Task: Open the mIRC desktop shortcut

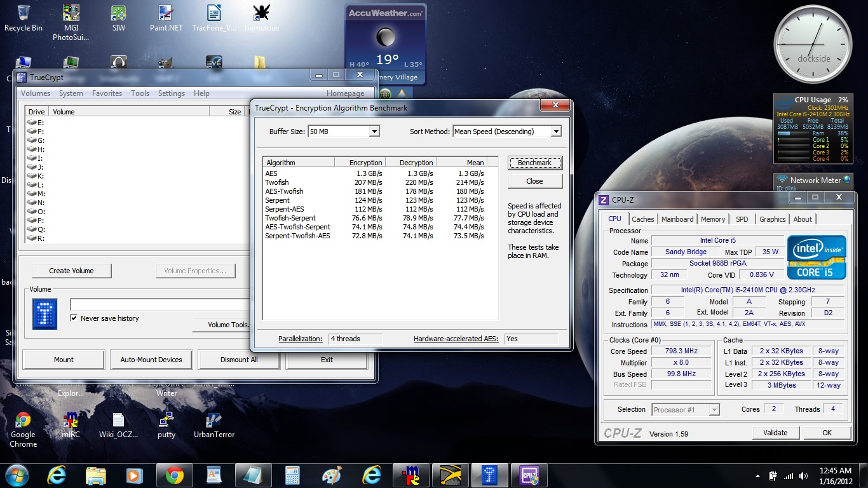Action: point(71,421)
